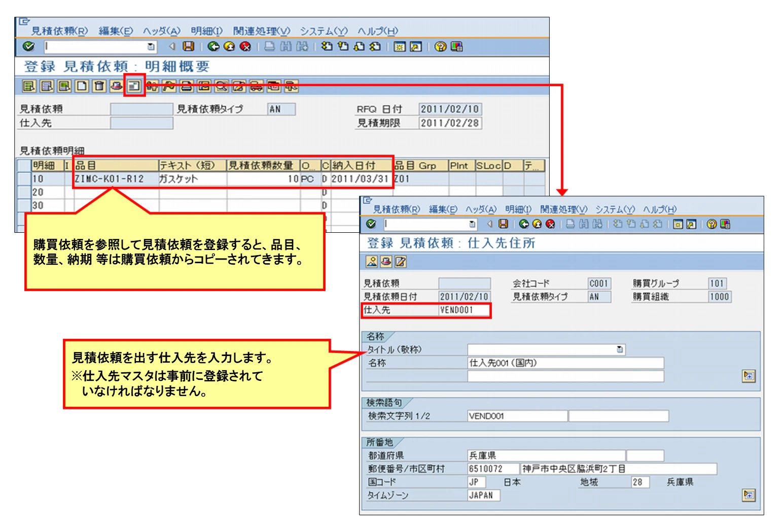Image resolution: width=783 pixels, height=532 pixels.
Task: Click 見積依頼数量 column header in item table
Action: [263, 165]
